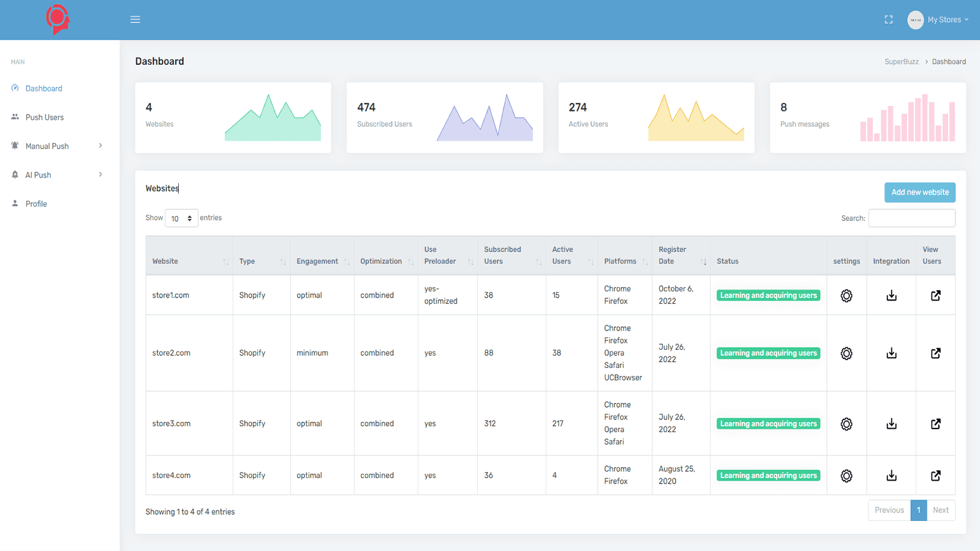Toggle fullscreen mode icon
980x551 pixels.
point(889,20)
